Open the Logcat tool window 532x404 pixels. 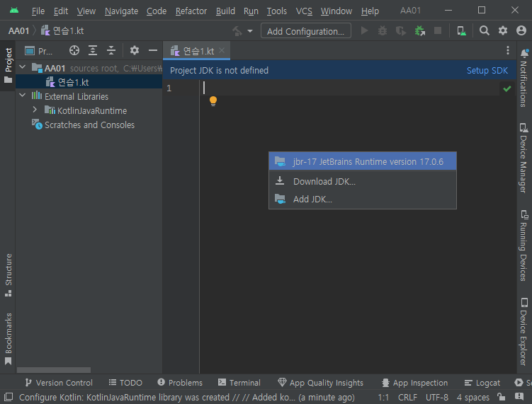pyautogui.click(x=482, y=383)
